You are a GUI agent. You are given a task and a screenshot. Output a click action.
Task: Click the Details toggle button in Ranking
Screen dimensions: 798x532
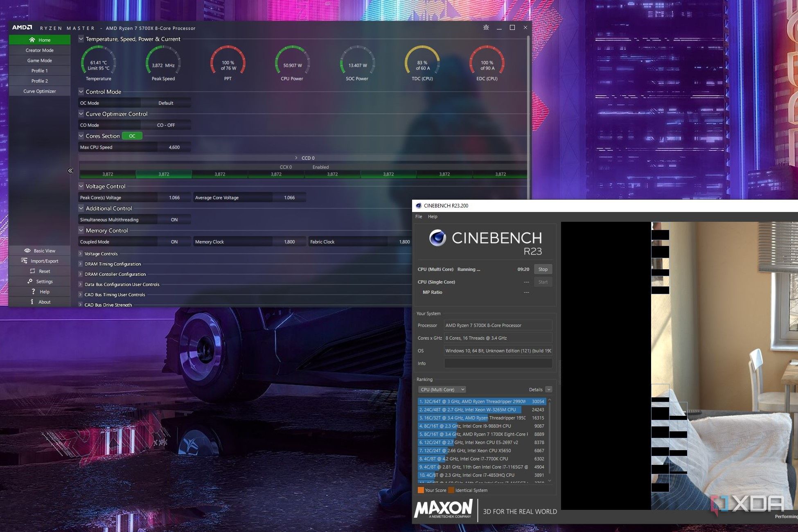[549, 390]
